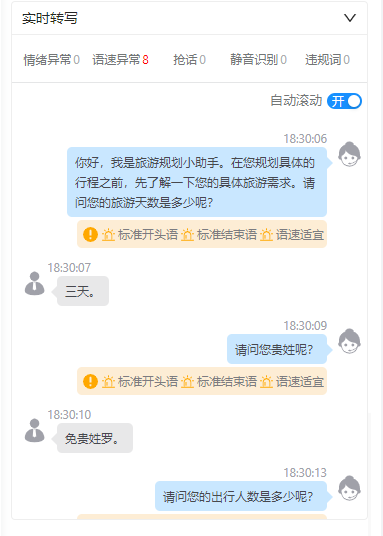Click the agent avatar at 18:30:06
This screenshot has width=383, height=536.
349,155
